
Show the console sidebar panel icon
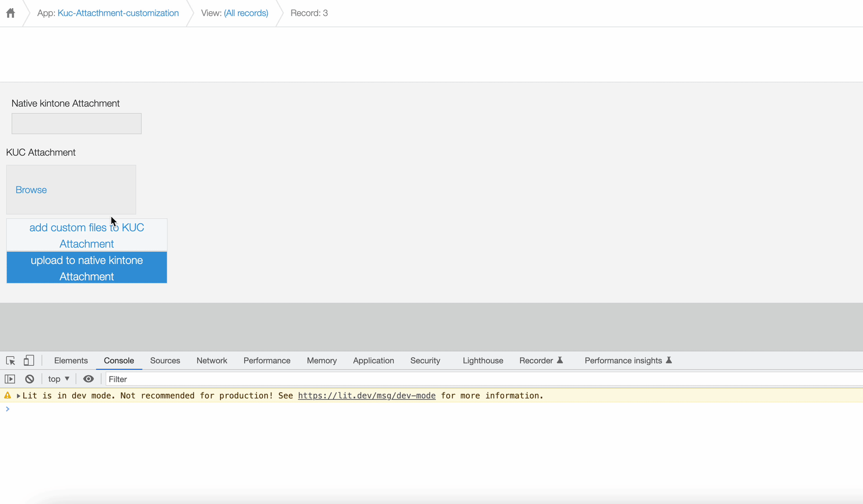[x=10, y=379]
